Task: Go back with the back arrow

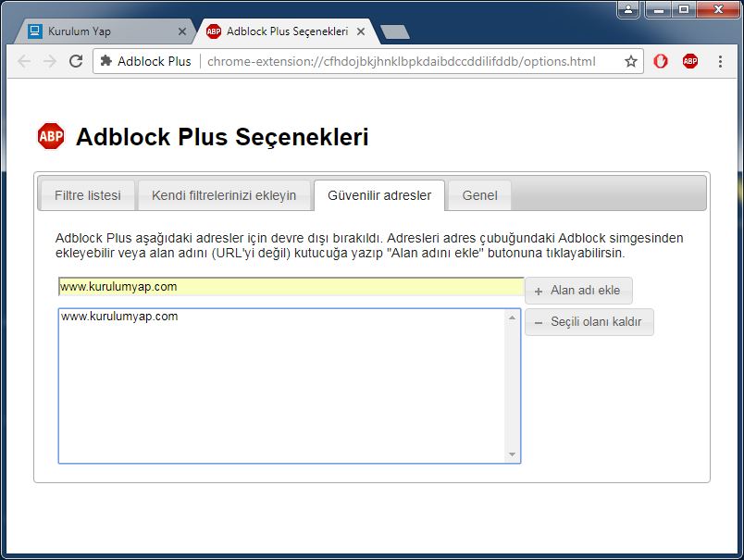Action: coord(24,61)
